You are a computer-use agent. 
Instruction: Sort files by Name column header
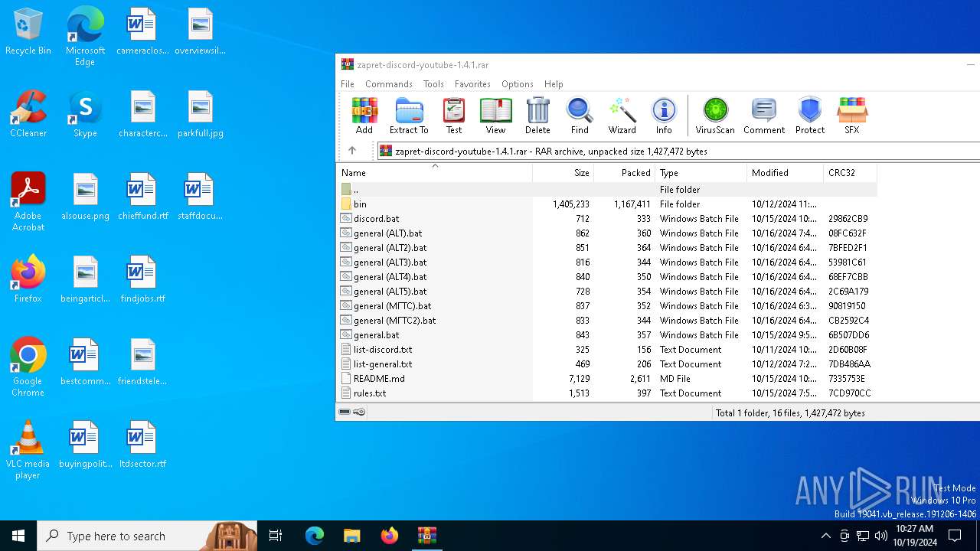click(x=434, y=173)
